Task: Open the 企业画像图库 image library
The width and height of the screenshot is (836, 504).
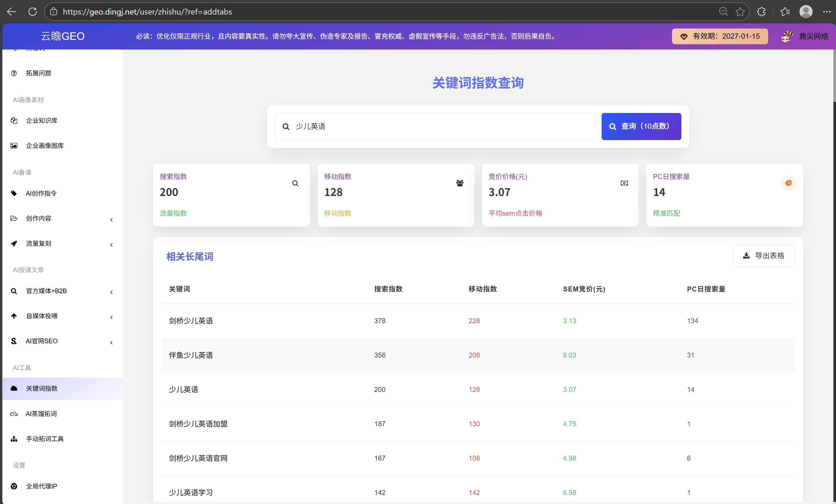Action: tap(45, 146)
